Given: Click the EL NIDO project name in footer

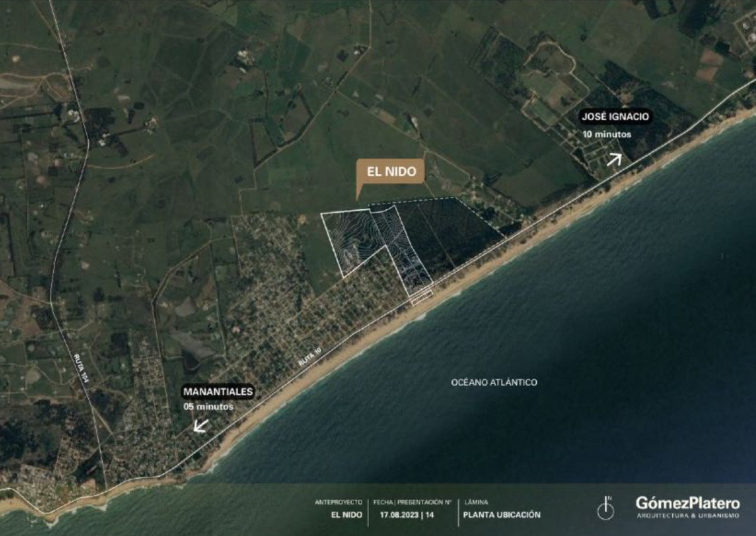Looking at the screenshot, I should pyautogui.click(x=346, y=515).
